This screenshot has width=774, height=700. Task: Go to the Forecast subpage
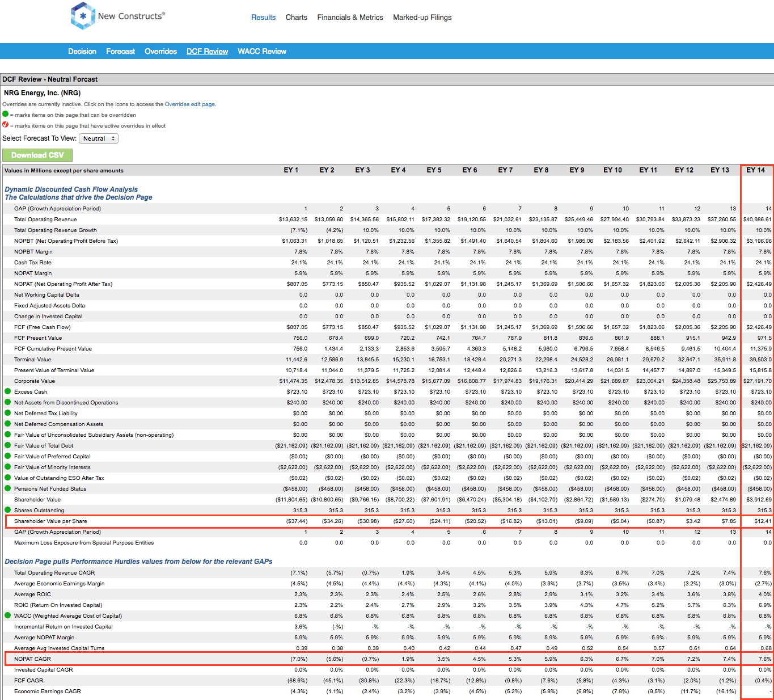[x=121, y=51]
